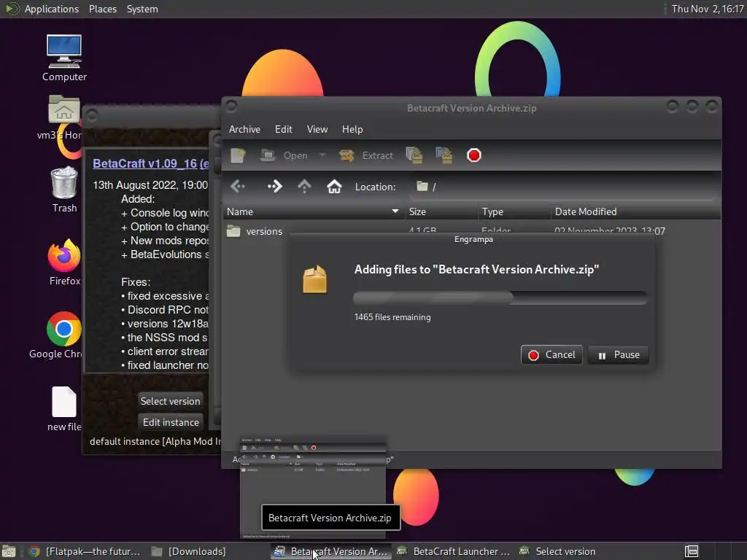747x560 pixels.
Task: Pause the file adding operation
Action: [619, 355]
